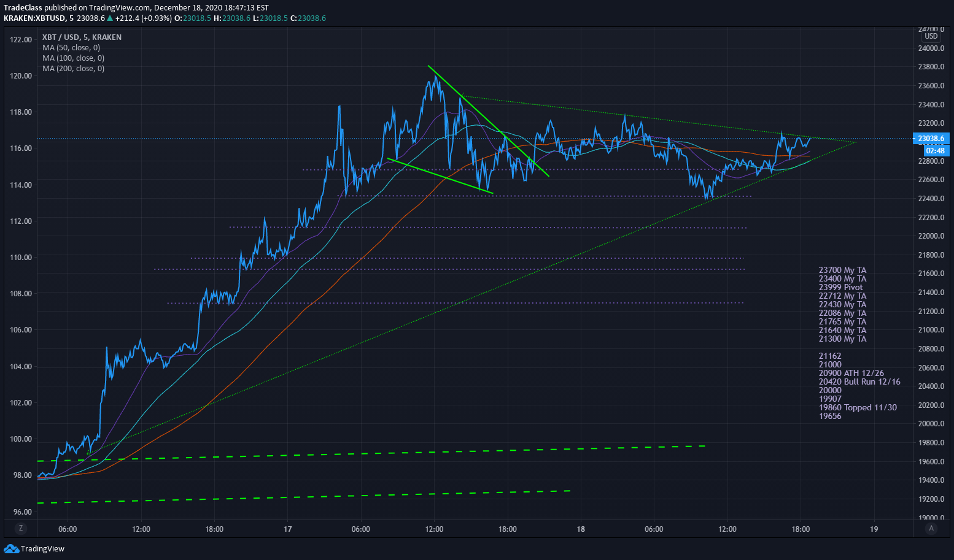
Task: Click the '20900 ATH 12/26' annotation
Action: pyautogui.click(x=851, y=373)
